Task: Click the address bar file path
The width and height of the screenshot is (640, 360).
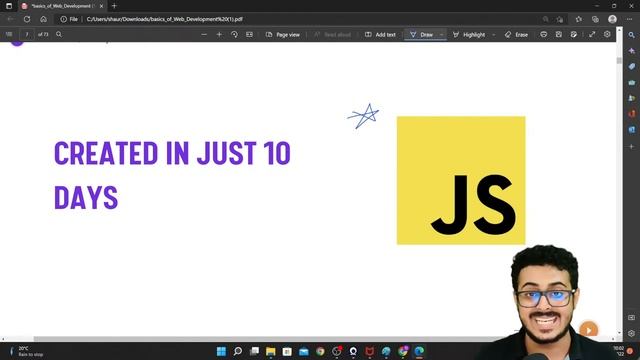Action: coord(164,19)
